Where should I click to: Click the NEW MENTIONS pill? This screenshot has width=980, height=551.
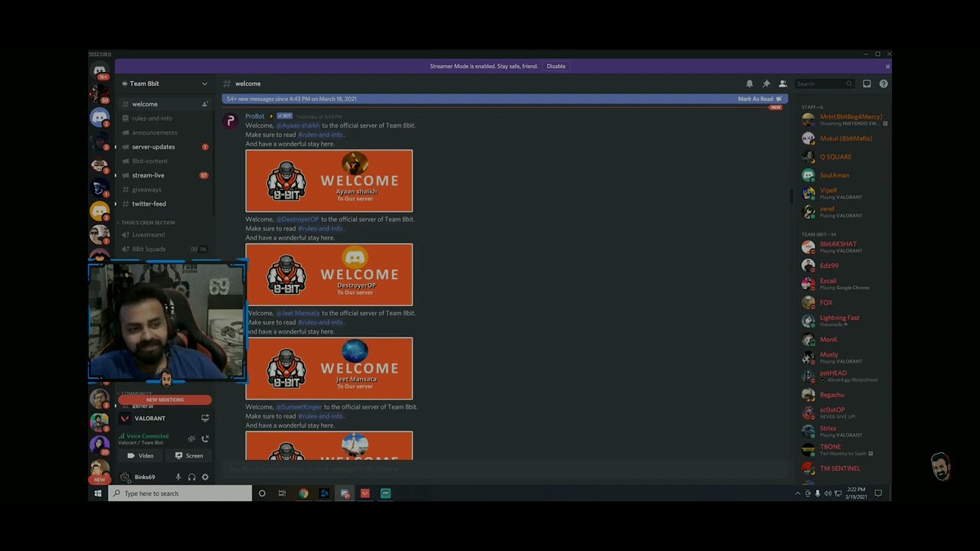coord(165,399)
